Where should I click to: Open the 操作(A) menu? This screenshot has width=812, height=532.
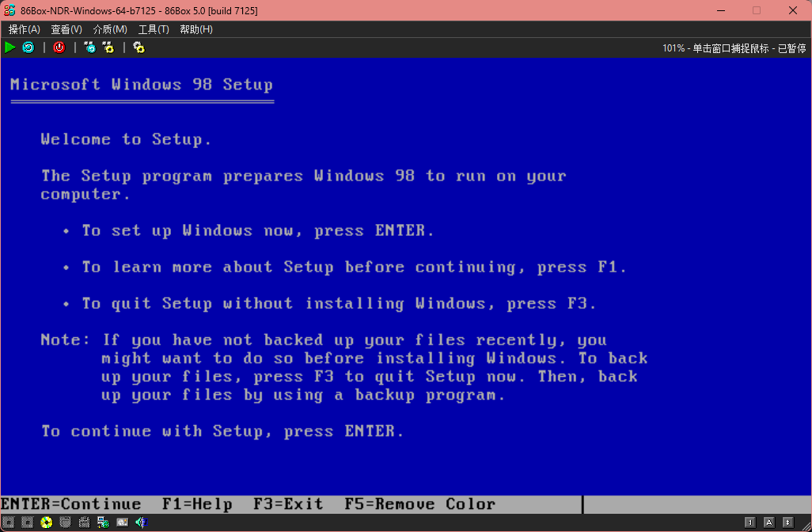(x=25, y=29)
